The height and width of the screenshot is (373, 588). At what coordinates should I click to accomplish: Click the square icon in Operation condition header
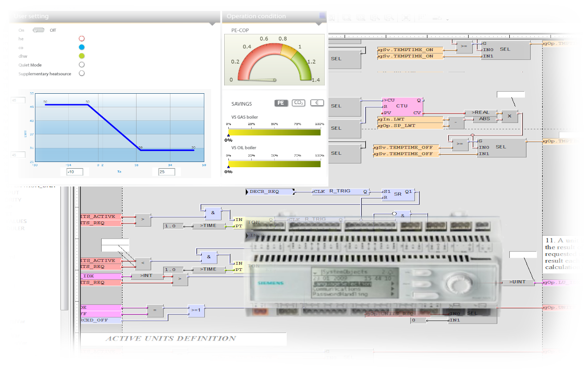tap(322, 16)
